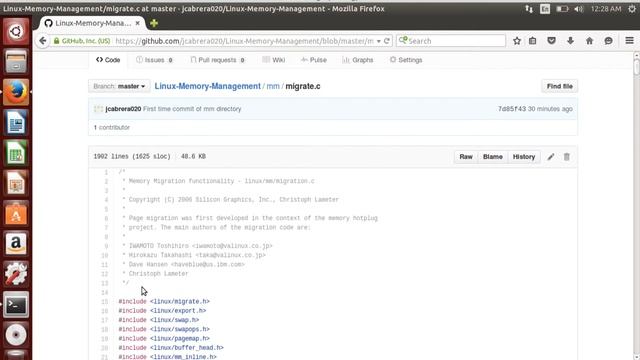This screenshot has width=640, height=360.
Task: Open System Settings wrench icon
Action: tap(16, 274)
